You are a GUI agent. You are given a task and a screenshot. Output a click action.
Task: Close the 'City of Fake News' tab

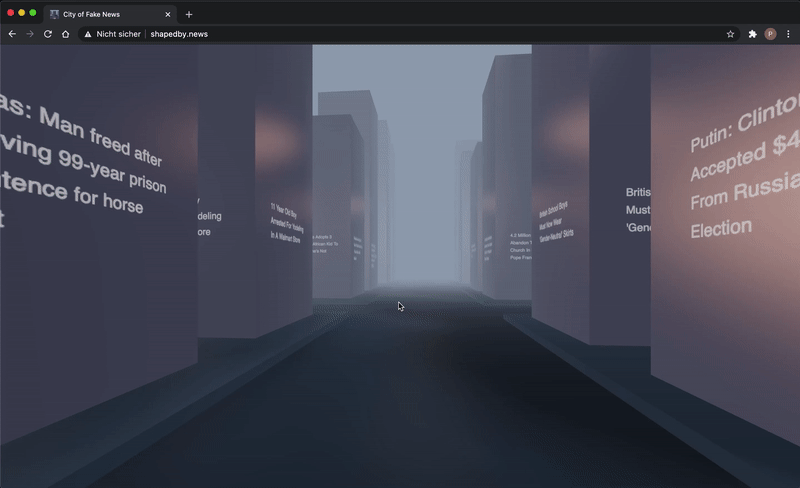(167, 14)
